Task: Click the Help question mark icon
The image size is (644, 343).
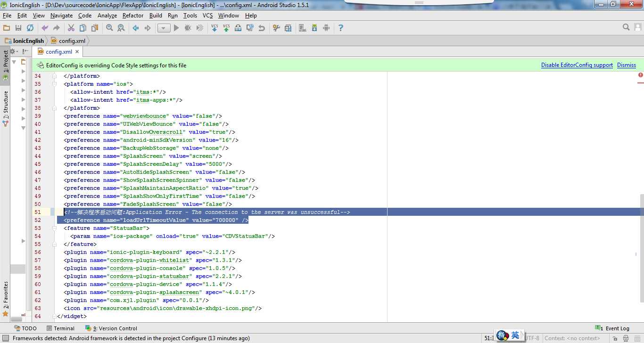Action: tap(341, 28)
